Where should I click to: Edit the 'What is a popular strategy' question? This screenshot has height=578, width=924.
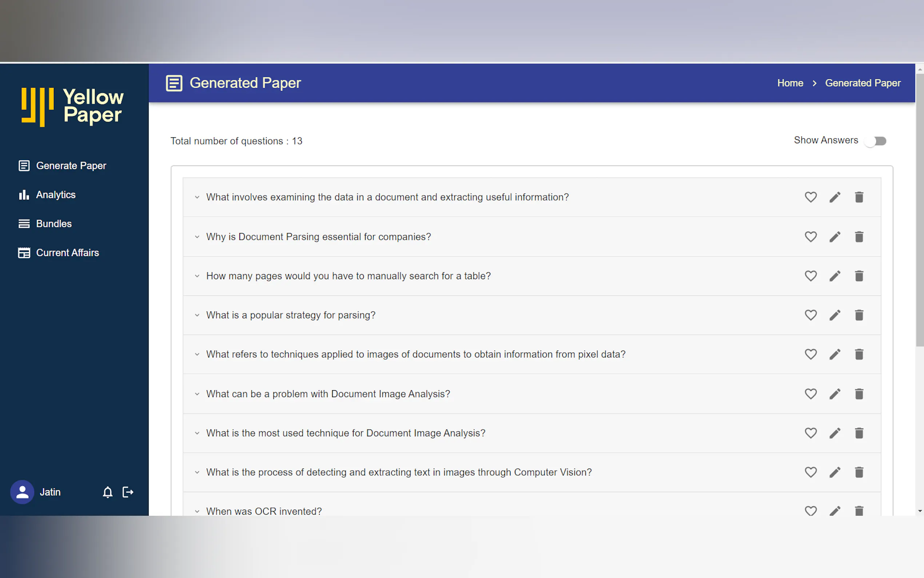coord(835,315)
